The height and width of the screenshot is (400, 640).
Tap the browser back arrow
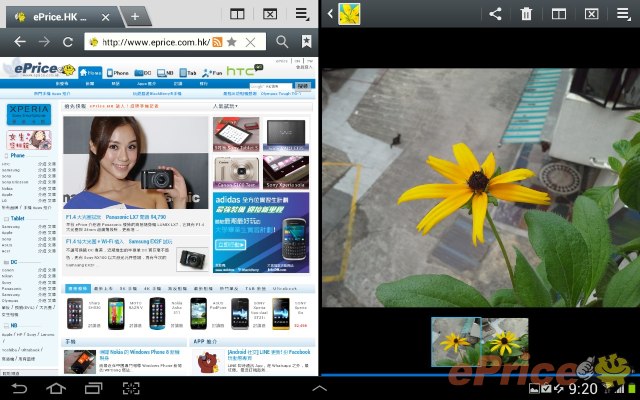coord(19,42)
